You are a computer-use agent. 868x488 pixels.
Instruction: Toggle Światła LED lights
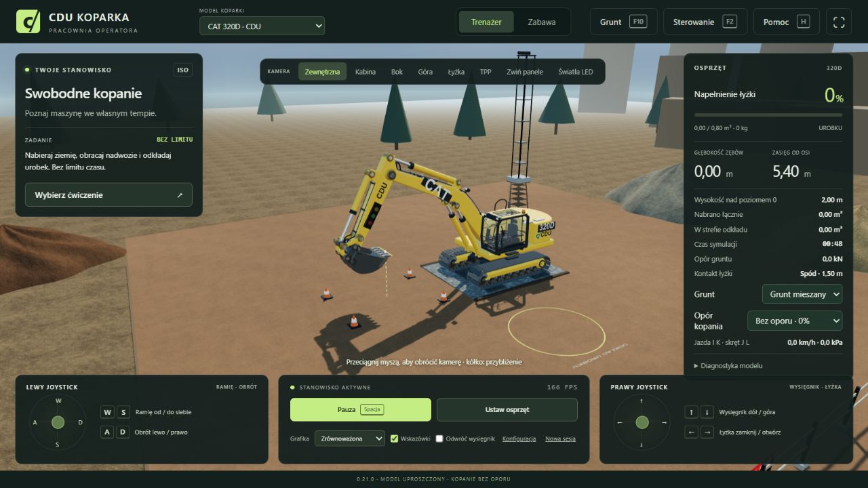point(576,72)
